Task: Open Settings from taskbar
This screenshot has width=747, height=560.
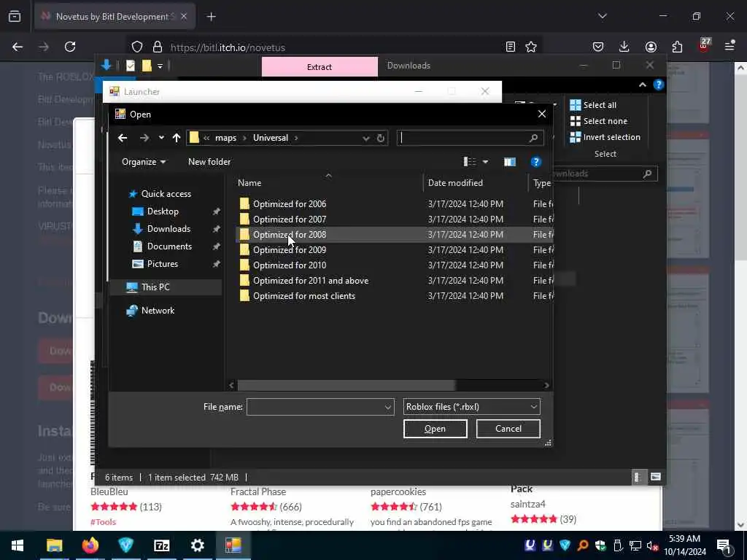Action: pos(197,545)
